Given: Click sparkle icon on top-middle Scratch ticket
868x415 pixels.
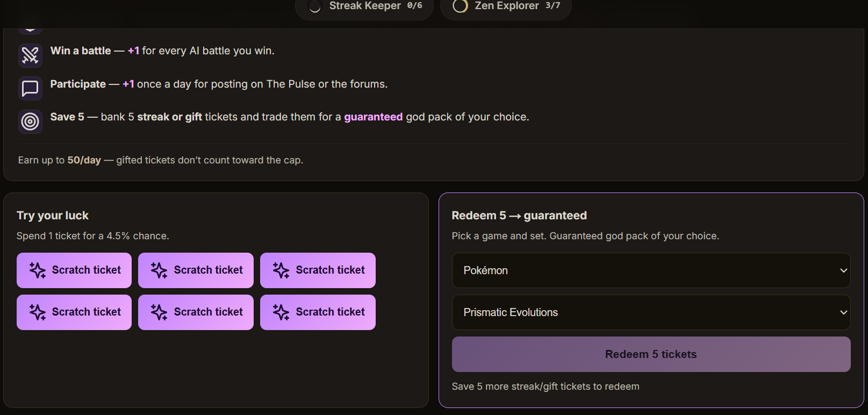Looking at the screenshot, I should pos(159,270).
